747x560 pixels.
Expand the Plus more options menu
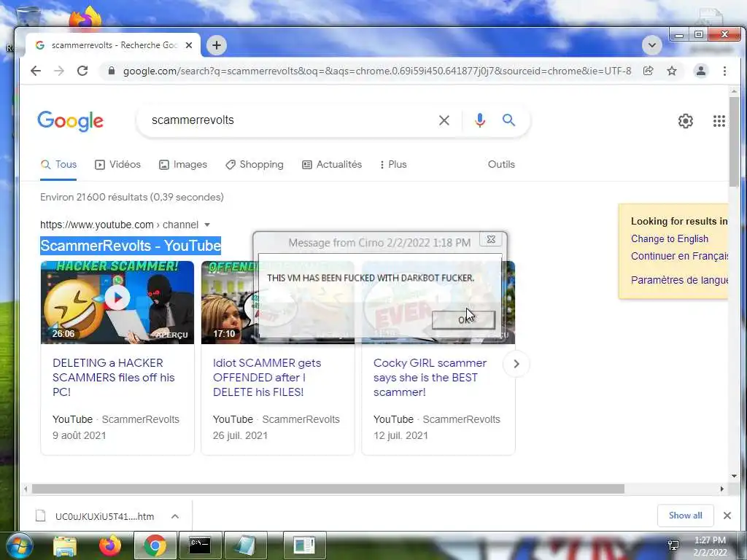coord(393,164)
